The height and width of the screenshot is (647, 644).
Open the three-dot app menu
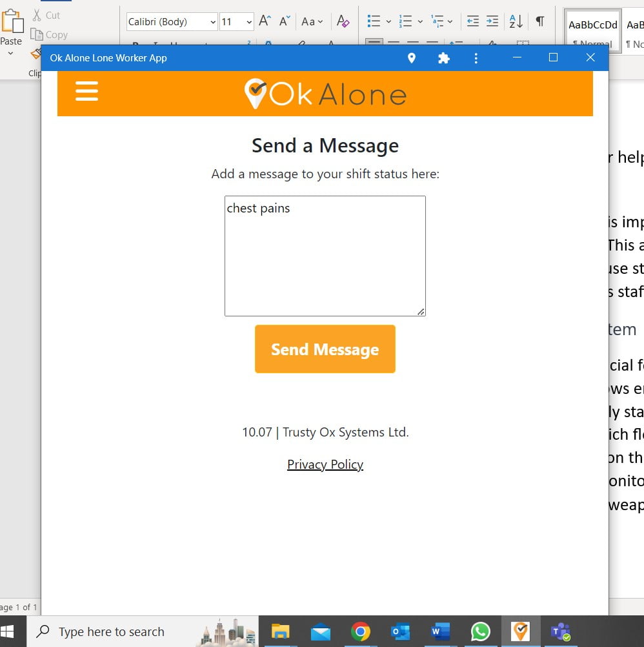[x=476, y=57]
